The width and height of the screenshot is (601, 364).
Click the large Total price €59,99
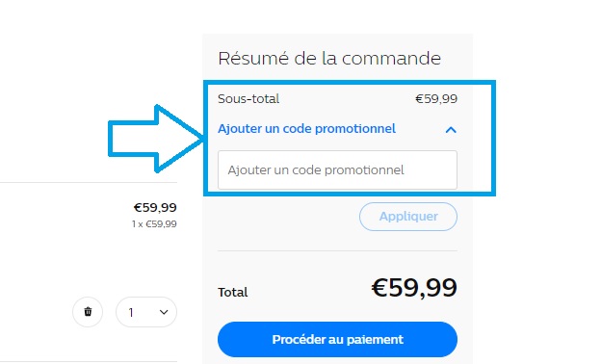click(414, 288)
